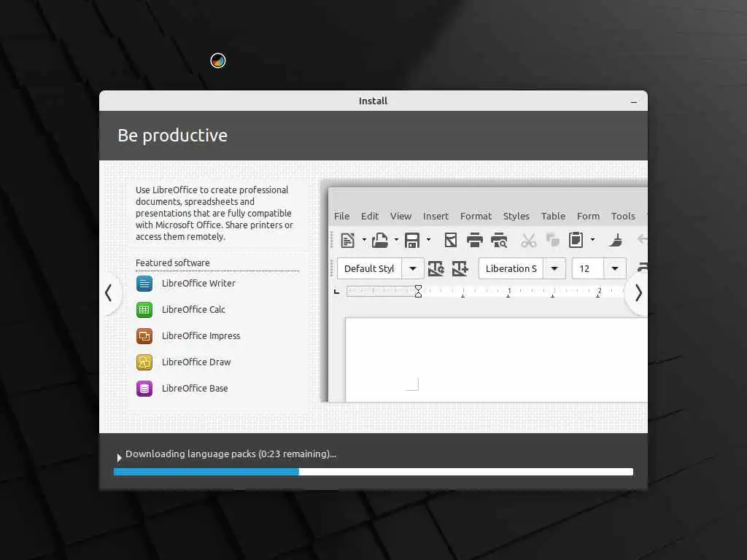Click the LibreOffice Base label

194,388
